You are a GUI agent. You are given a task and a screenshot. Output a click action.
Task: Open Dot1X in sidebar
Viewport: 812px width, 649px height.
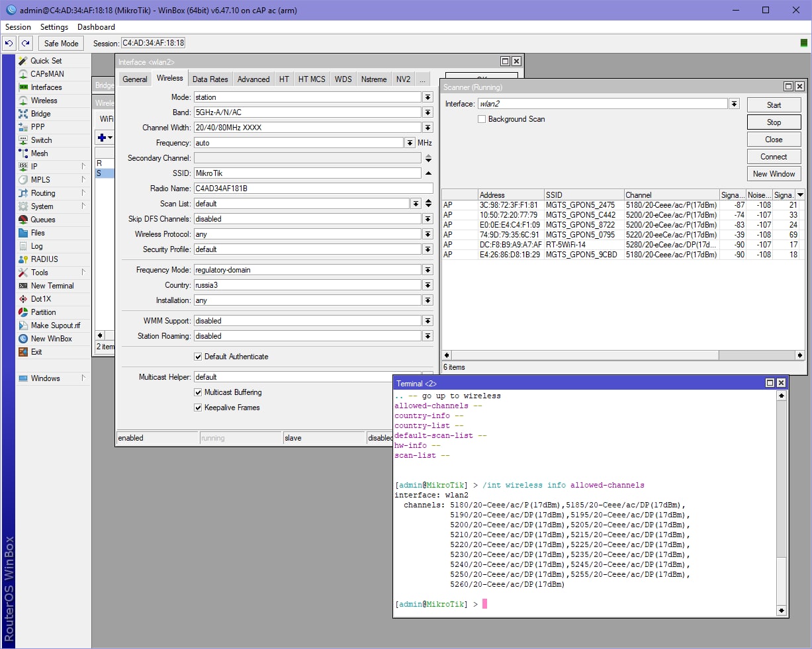point(41,298)
